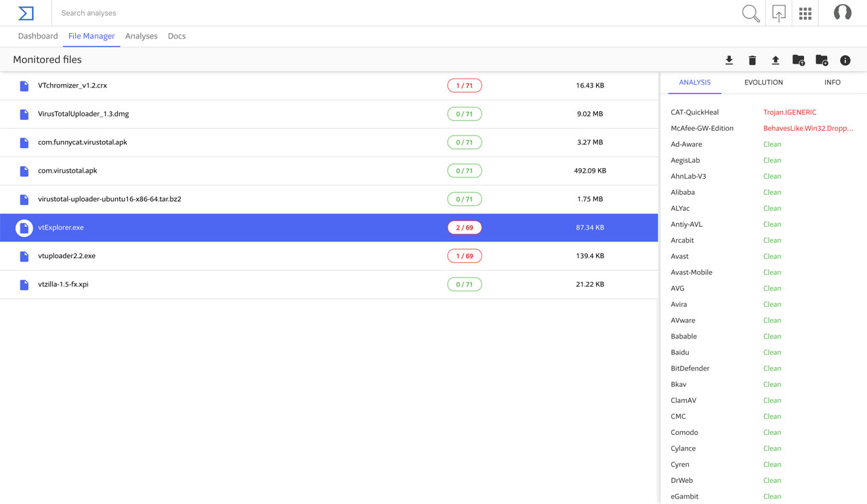This screenshot has width=867, height=504.
Task: Switch to the EVOLUTION panel tab
Action: pos(763,82)
